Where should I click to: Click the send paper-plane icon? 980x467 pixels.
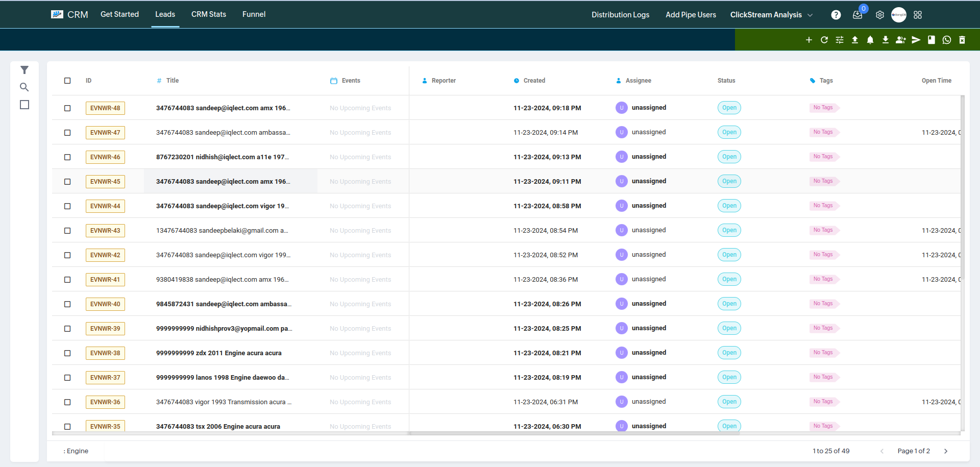(x=916, y=40)
